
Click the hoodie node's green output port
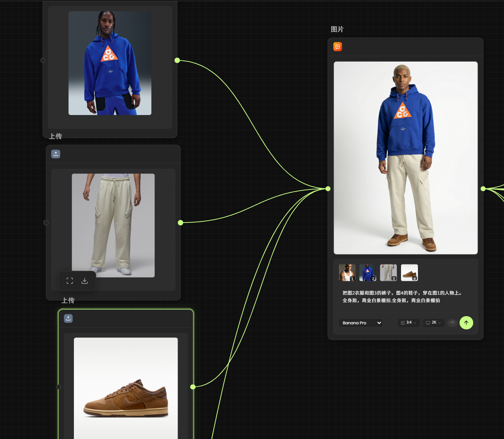tap(177, 60)
